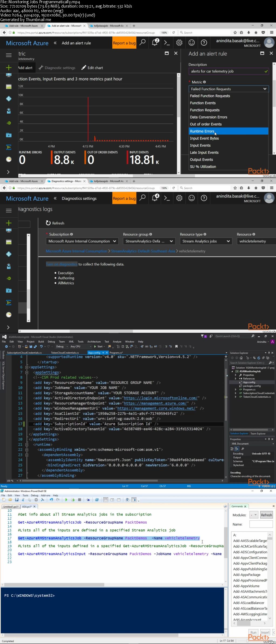Switch to TokenCloudCredentials.cs editor tab
The width and height of the screenshot is (276, 644).
click(65, 353)
